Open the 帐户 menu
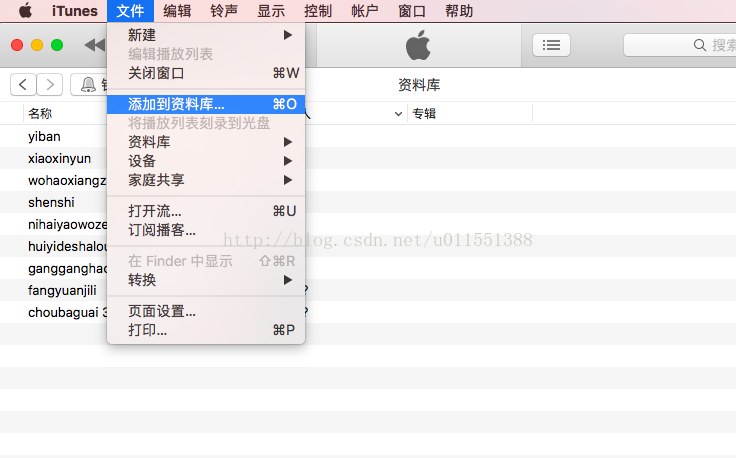This screenshot has width=736, height=458. 365,11
